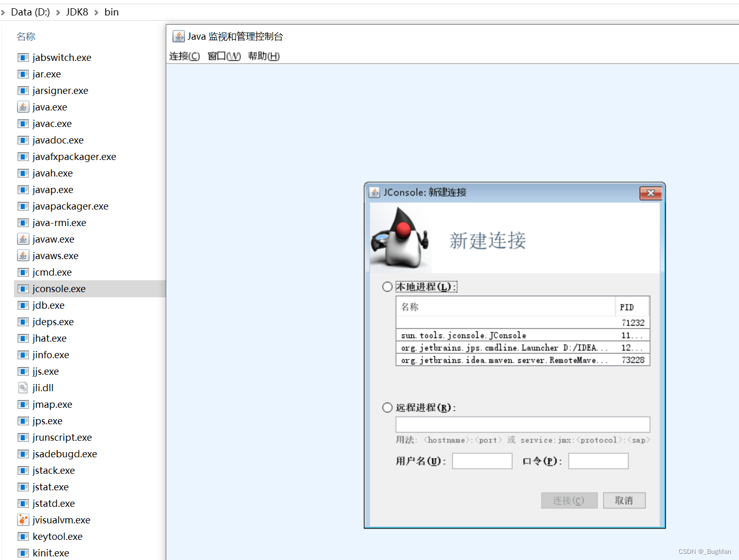Click the 口令 password input field
This screenshot has height=560, width=739.
pos(599,461)
